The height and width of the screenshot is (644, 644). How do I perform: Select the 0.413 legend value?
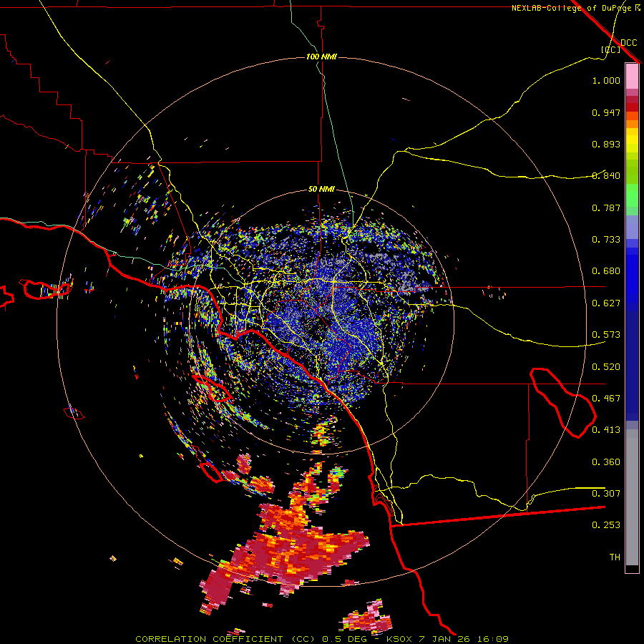click(606, 430)
